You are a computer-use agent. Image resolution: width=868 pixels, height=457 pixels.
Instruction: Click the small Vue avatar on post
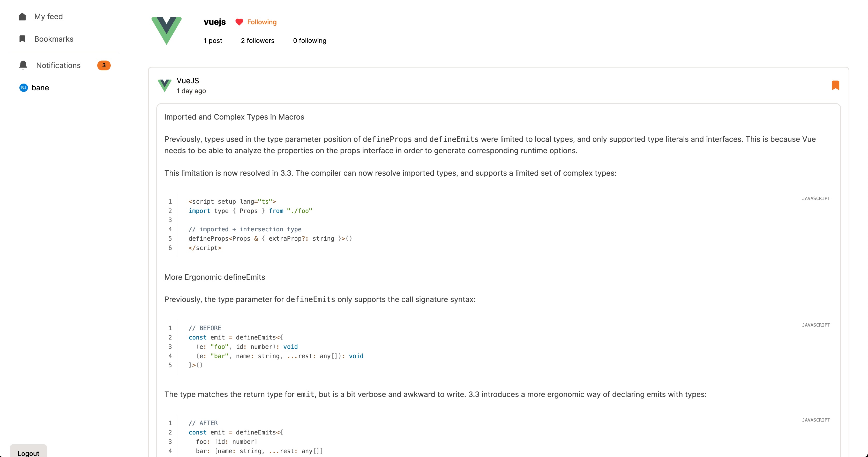[164, 85]
